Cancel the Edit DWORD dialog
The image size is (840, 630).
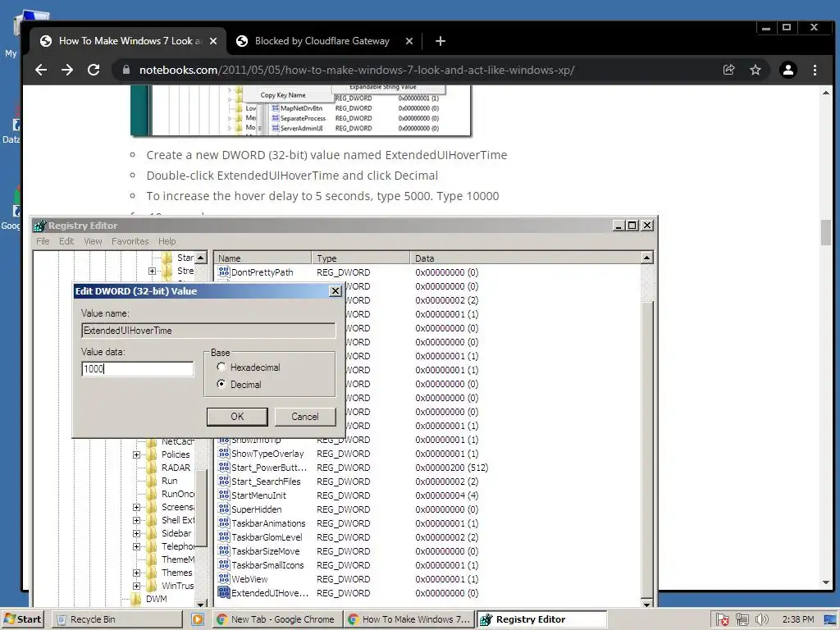tap(305, 417)
